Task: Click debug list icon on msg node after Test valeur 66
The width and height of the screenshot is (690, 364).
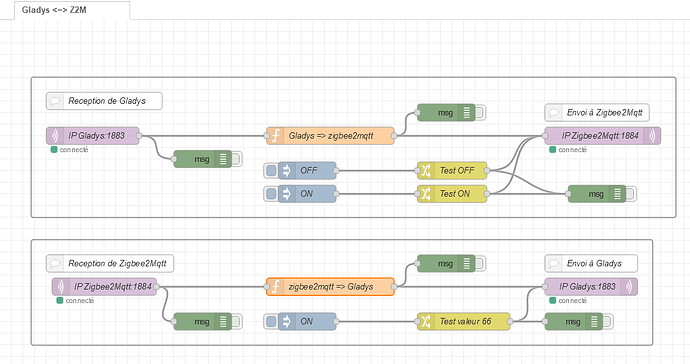Action: (594, 322)
